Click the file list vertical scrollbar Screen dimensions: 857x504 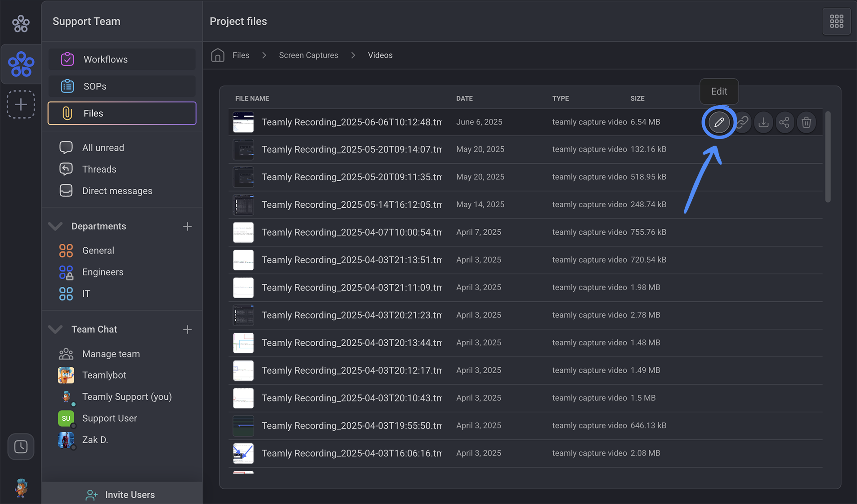coord(828,156)
